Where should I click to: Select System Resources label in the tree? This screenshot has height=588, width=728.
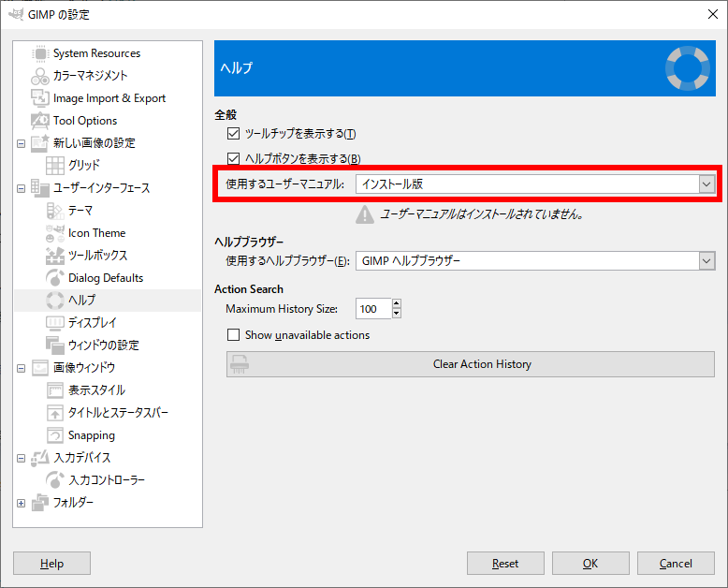(96, 53)
